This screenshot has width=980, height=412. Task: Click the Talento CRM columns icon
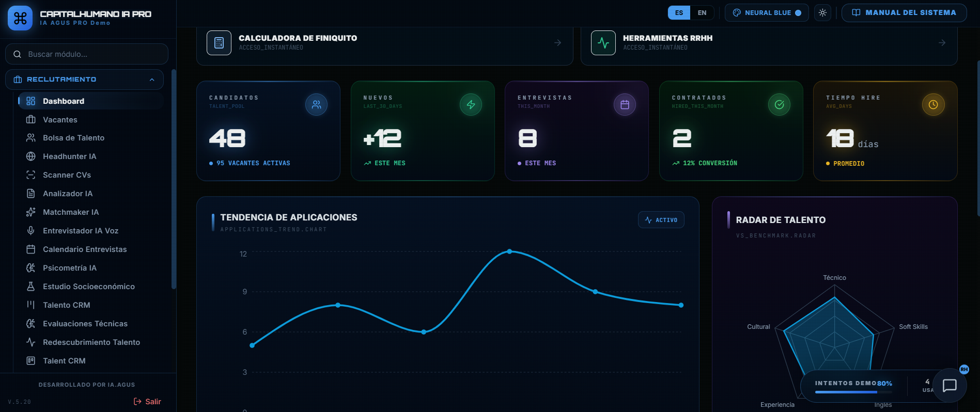(31, 305)
